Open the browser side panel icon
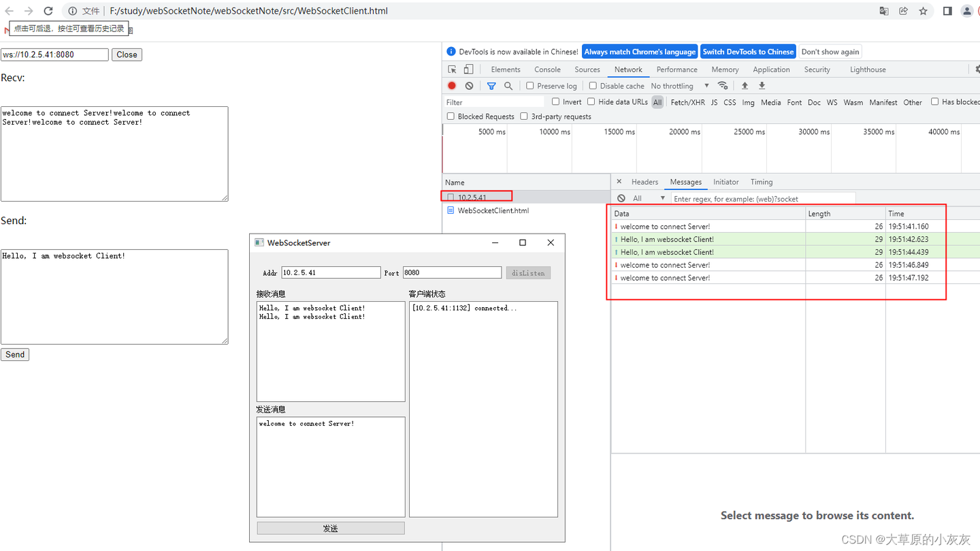 pos(947,11)
